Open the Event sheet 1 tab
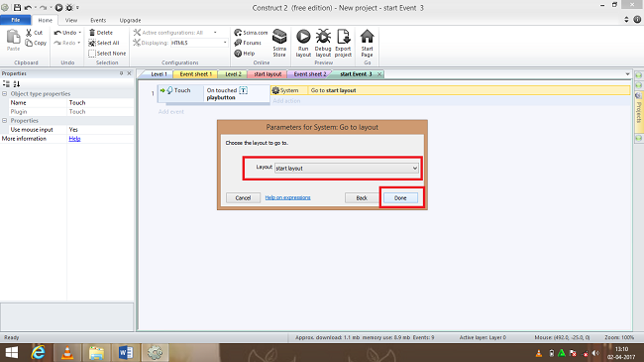 (x=195, y=74)
